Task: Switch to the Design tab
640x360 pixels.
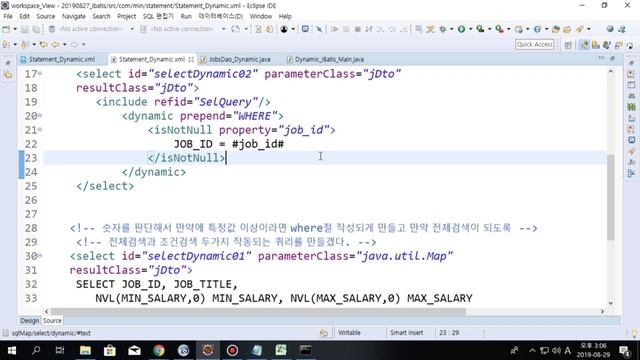Action: coord(30,320)
